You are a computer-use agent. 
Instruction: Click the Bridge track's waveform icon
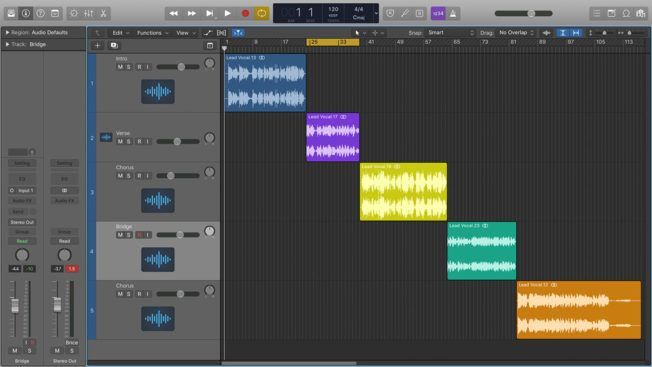[x=158, y=259]
